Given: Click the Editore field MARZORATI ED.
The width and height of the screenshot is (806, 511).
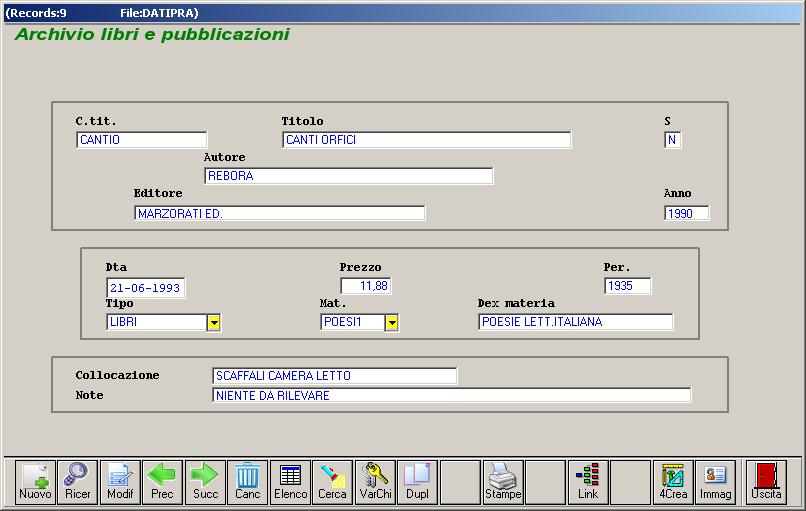Looking at the screenshot, I should point(280,213).
